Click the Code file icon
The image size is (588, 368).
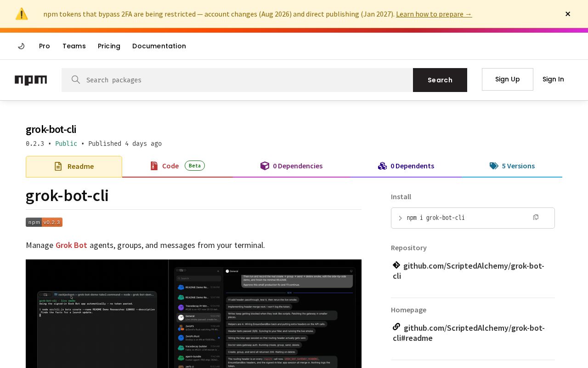154,166
